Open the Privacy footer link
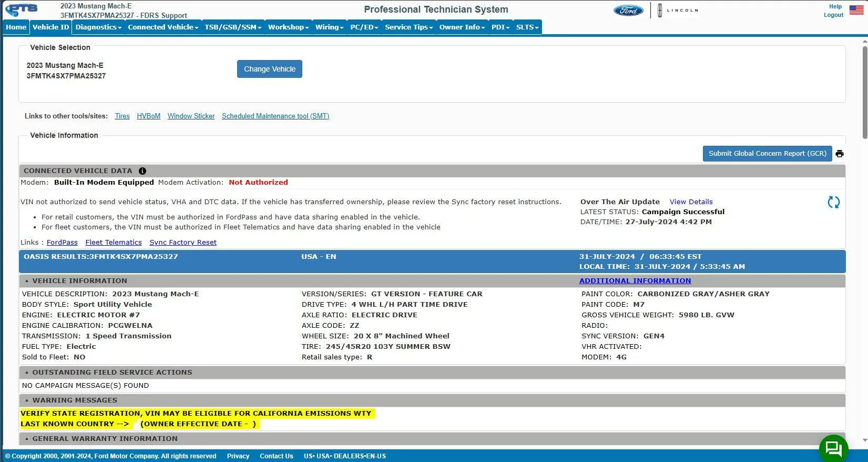The width and height of the screenshot is (868, 462). [x=238, y=456]
